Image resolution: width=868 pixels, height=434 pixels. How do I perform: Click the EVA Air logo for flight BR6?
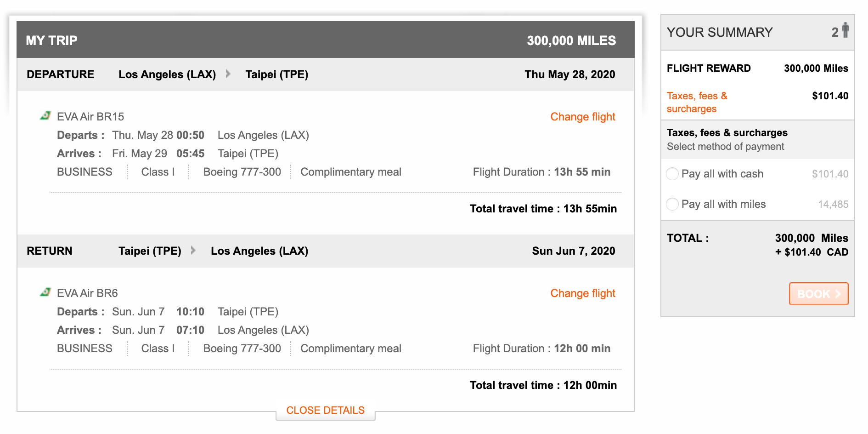point(45,292)
